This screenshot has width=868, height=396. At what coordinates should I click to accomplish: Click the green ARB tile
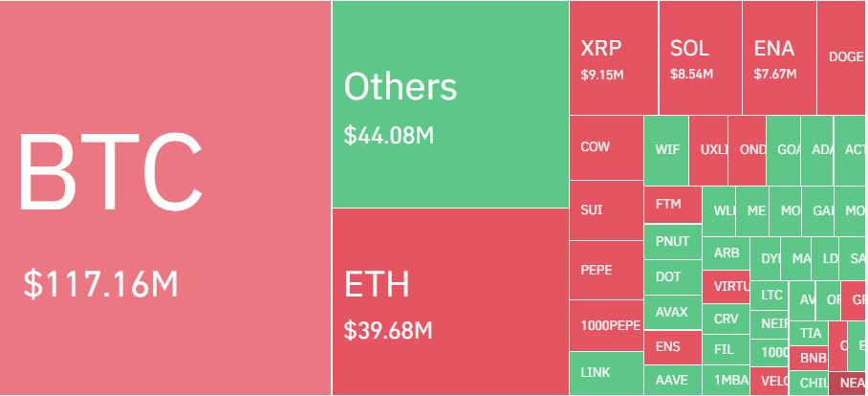tap(726, 253)
